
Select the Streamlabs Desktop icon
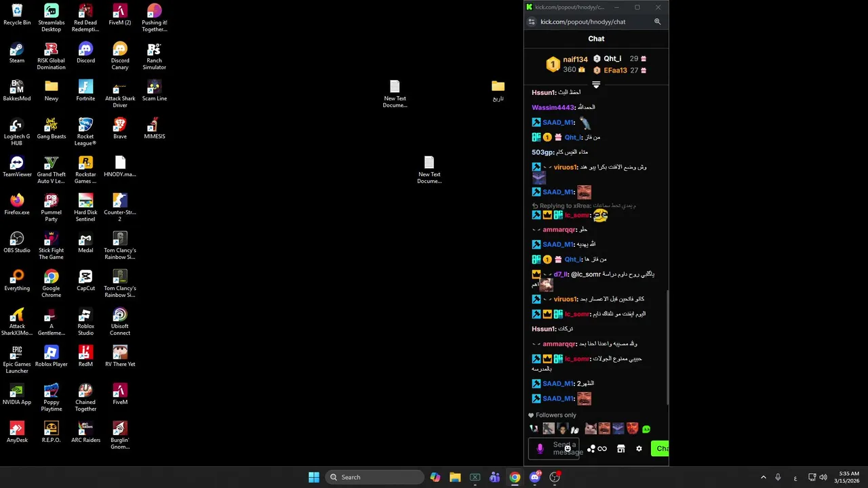52,18
